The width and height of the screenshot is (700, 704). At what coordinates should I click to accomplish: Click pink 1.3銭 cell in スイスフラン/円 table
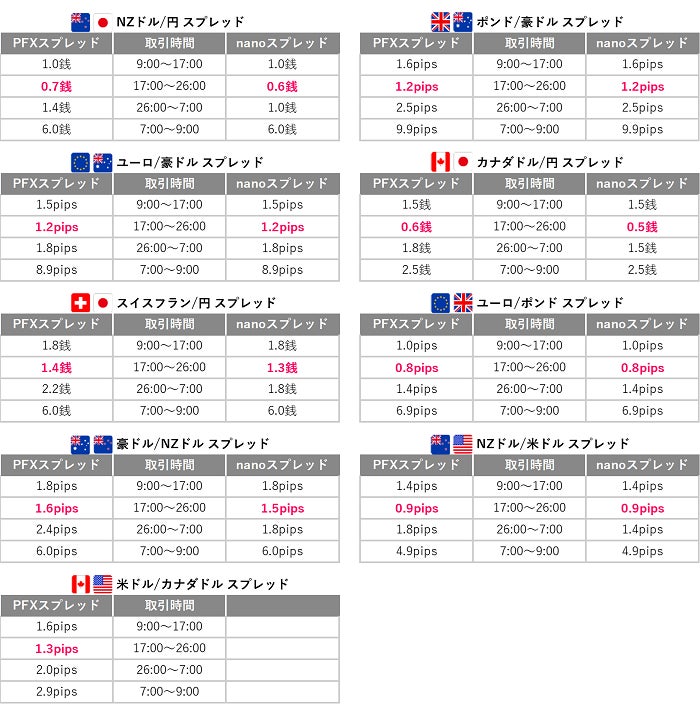coord(282,368)
